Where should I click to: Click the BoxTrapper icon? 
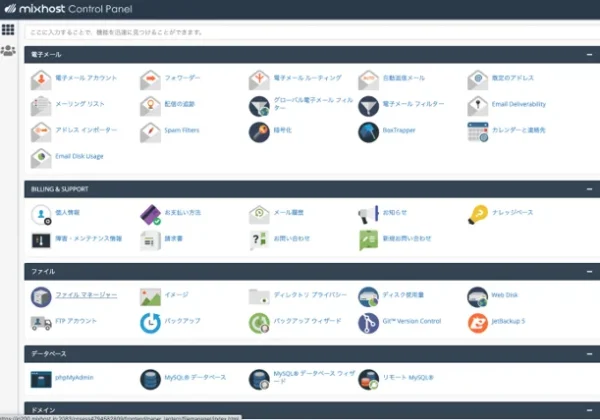368,132
